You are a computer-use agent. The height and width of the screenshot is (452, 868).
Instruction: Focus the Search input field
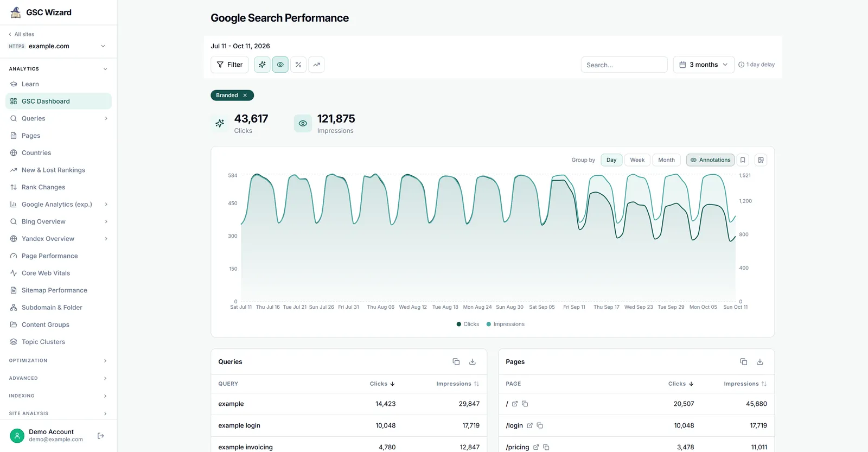coord(624,65)
